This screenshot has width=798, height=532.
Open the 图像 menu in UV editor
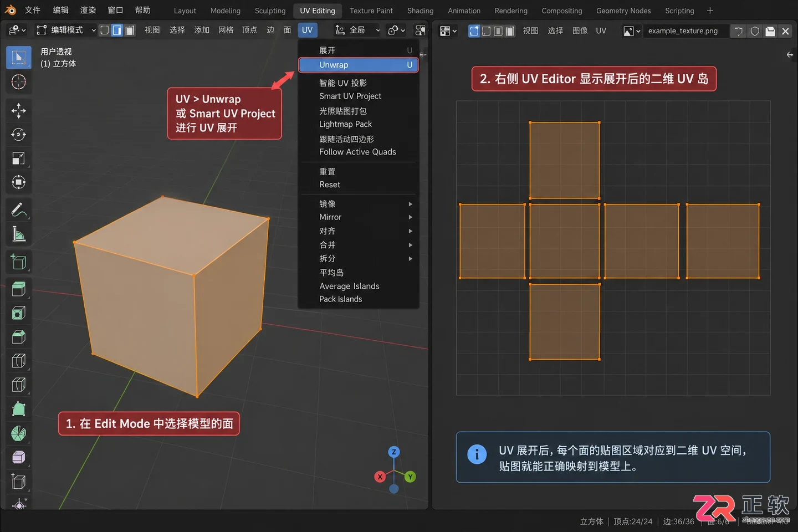(x=580, y=31)
